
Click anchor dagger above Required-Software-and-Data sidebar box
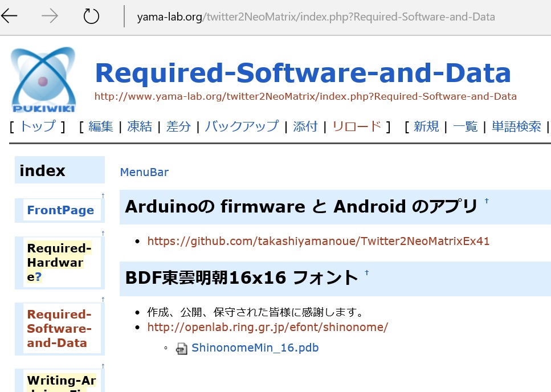[x=103, y=299]
